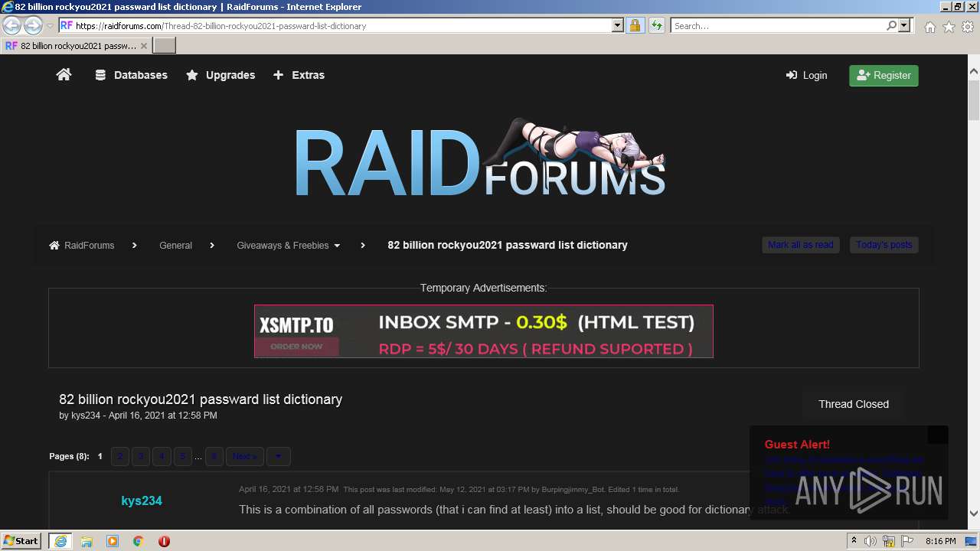Click the search magnifier icon
980x551 pixels.
coord(891,25)
